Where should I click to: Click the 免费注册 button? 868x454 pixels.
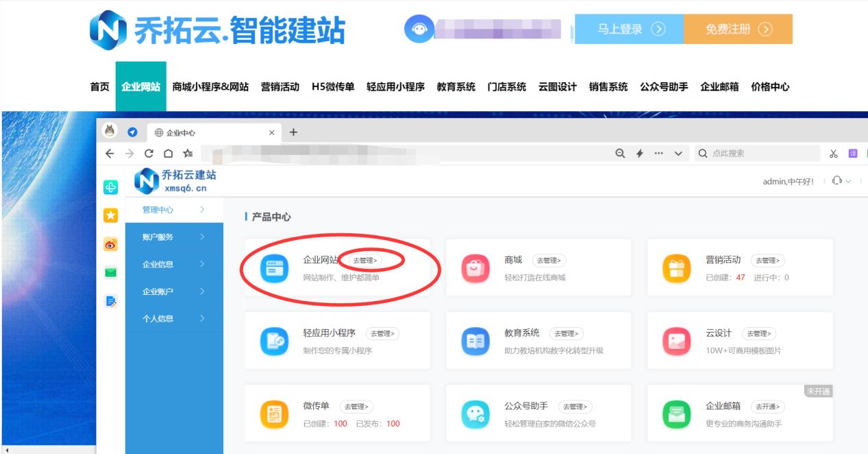pos(738,29)
